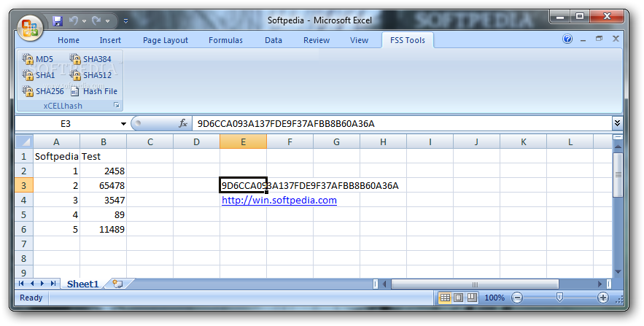The image size is (644, 326).
Task: Zoom in with the plus button
Action: pos(603,298)
